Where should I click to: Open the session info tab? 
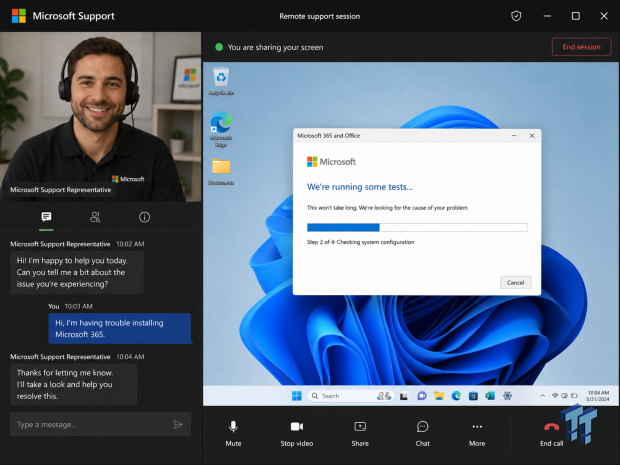click(144, 217)
